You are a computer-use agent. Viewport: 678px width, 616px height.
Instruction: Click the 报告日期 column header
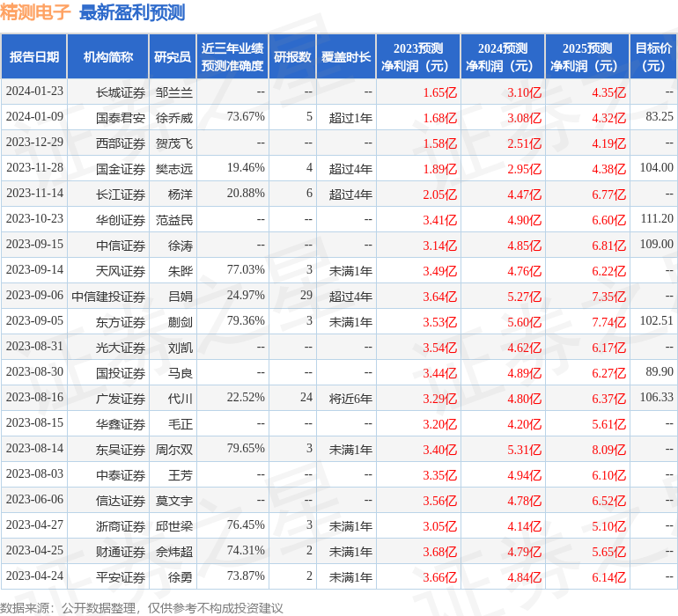click(33, 56)
